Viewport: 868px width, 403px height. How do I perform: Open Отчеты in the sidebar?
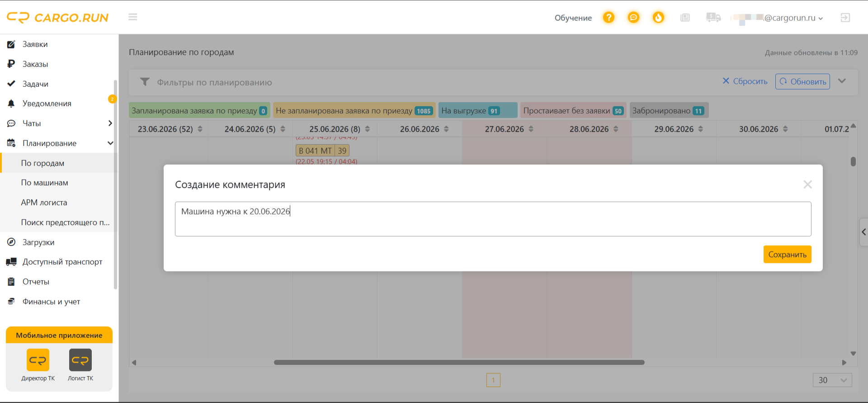pyautogui.click(x=36, y=282)
